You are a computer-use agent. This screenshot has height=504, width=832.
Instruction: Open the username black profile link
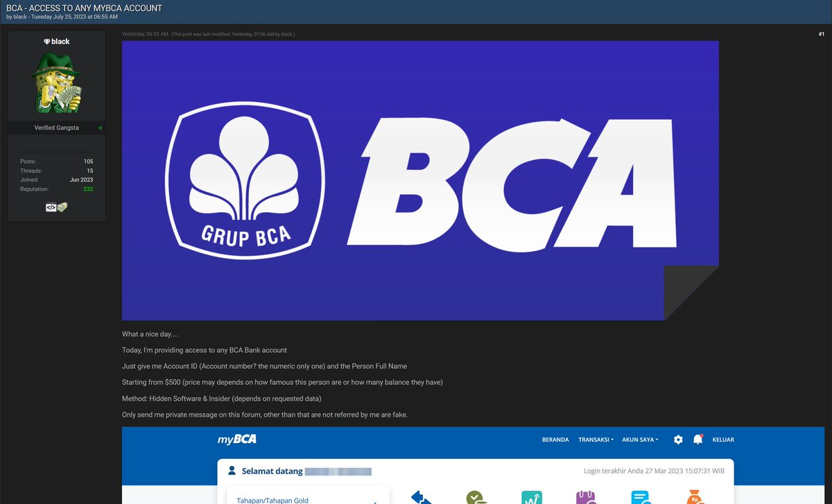(60, 42)
